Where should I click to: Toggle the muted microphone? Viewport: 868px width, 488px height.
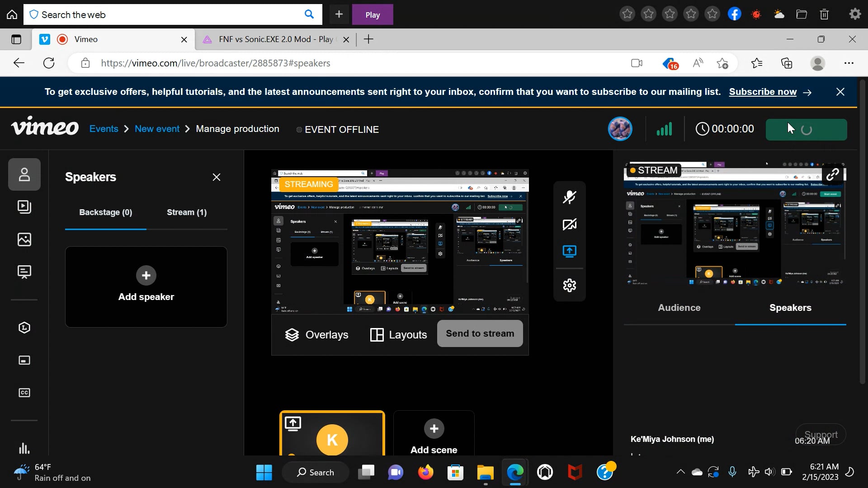[x=570, y=197]
